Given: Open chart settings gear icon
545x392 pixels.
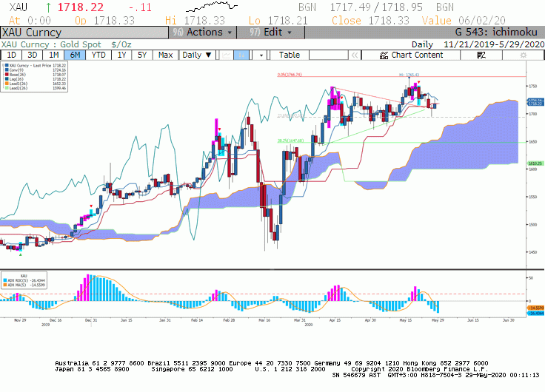Looking at the screenshot, I should 523,55.
